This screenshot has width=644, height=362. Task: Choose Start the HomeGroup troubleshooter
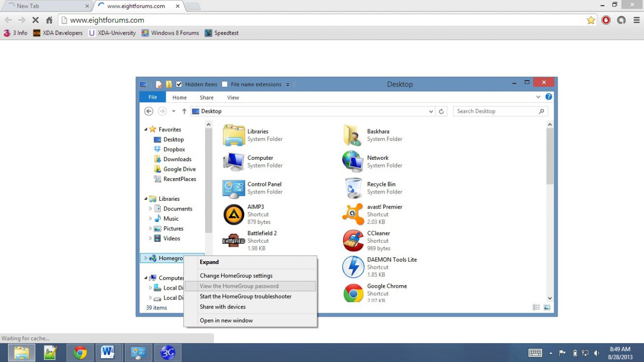point(251,296)
